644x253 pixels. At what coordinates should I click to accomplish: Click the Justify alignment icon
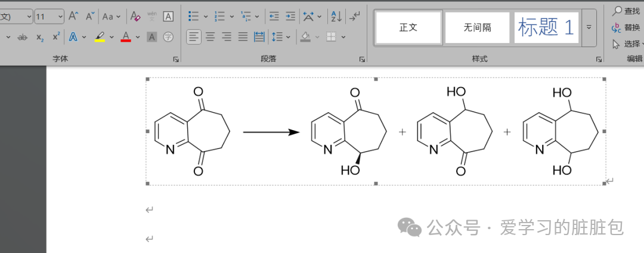tap(243, 37)
